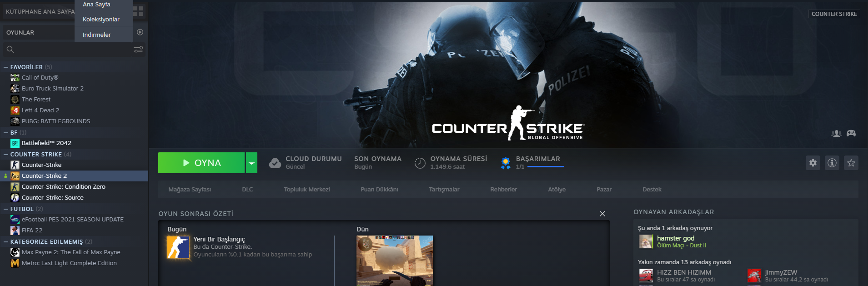Launch the game with the green OYNA button
This screenshot has height=286, width=868.
[x=201, y=163]
